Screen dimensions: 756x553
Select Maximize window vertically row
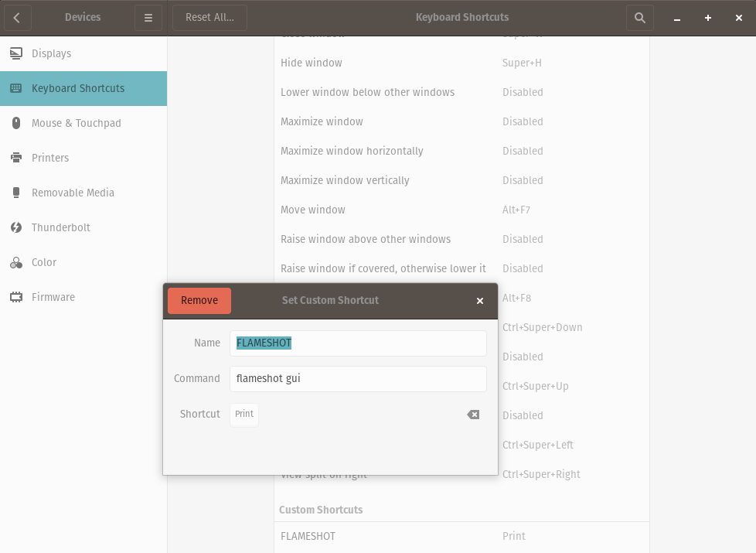pyautogui.click(x=462, y=180)
